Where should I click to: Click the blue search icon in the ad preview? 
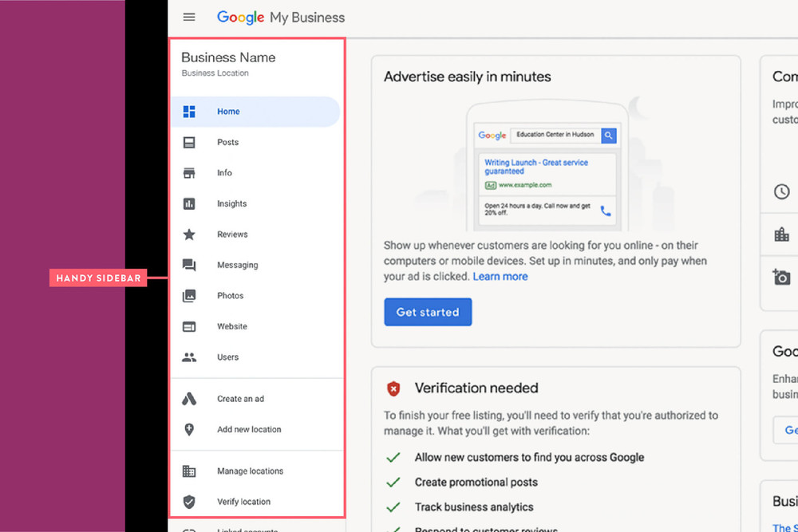point(609,136)
